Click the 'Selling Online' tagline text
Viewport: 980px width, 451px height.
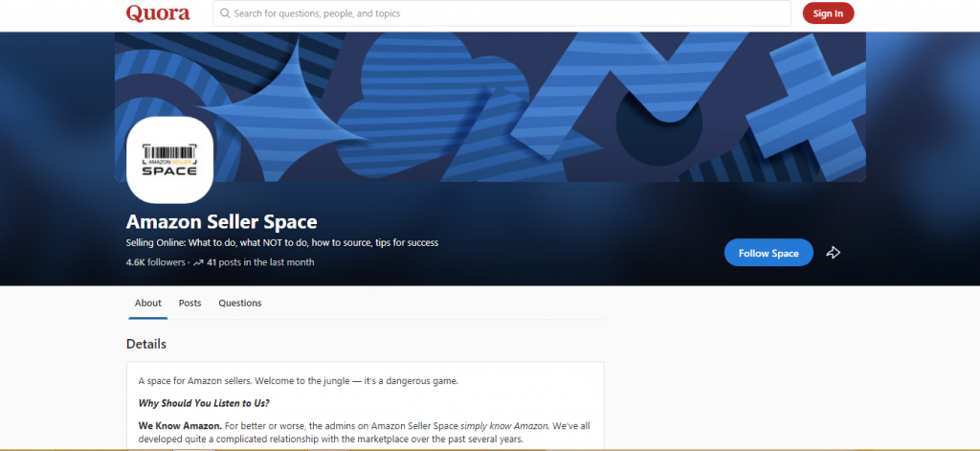282,242
